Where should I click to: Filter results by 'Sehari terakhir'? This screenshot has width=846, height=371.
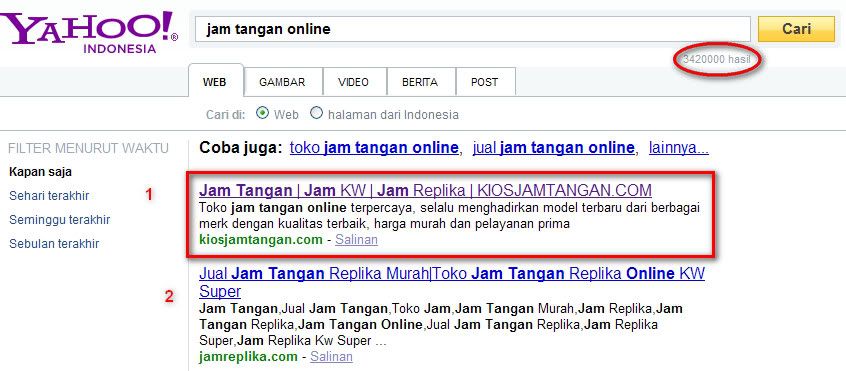point(49,196)
